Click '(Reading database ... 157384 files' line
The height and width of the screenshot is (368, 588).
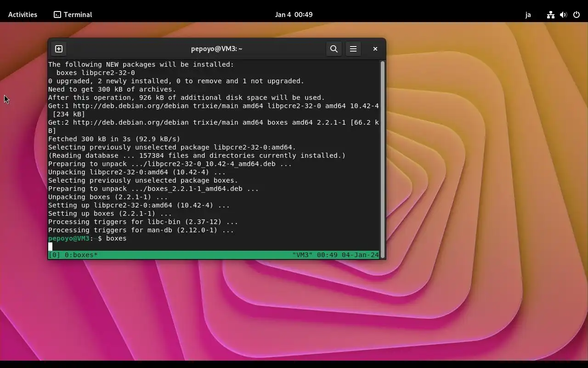pos(197,155)
